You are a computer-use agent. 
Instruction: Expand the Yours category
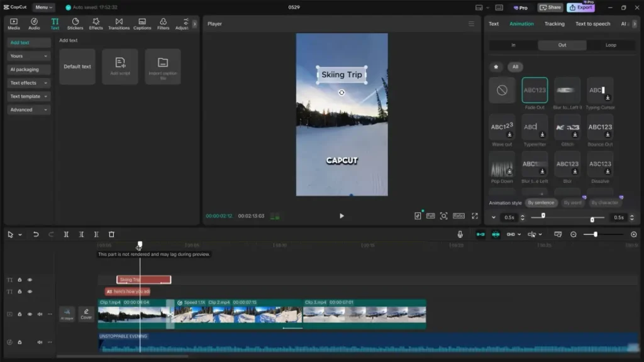click(x=29, y=56)
